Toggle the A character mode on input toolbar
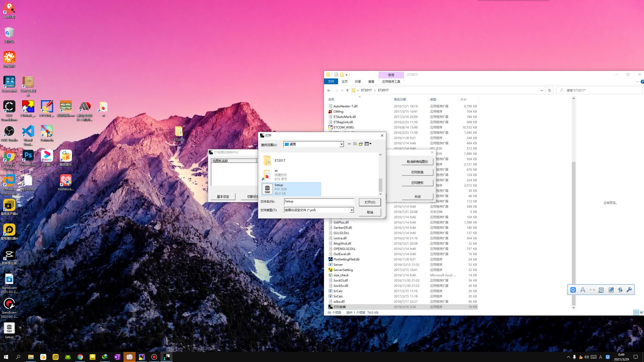This screenshot has height=362, width=644. tap(583, 290)
